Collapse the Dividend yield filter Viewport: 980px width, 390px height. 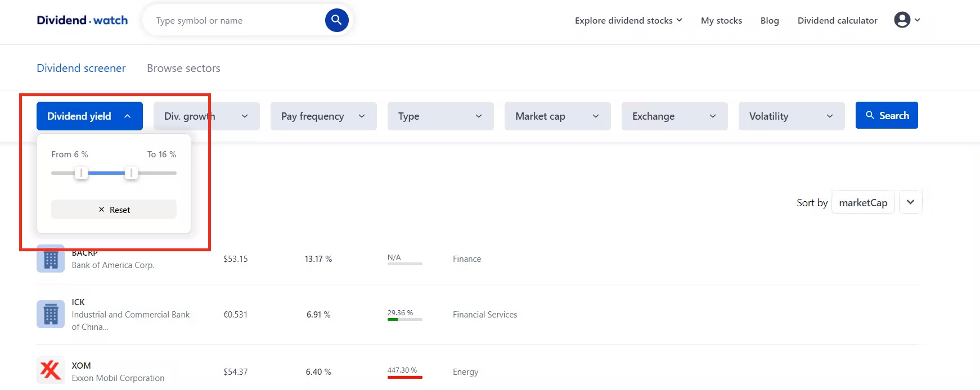click(89, 116)
